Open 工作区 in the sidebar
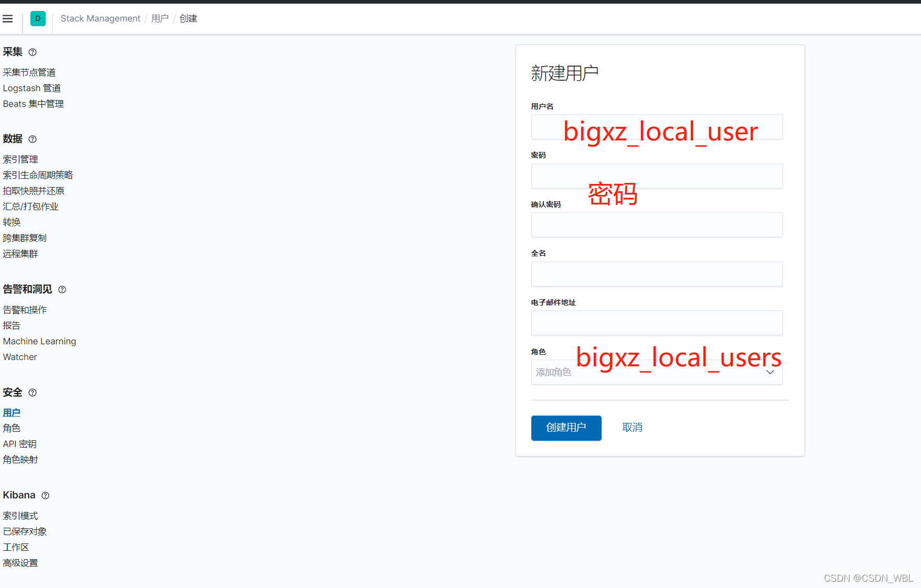Viewport: 921px width, 588px height. (x=16, y=547)
